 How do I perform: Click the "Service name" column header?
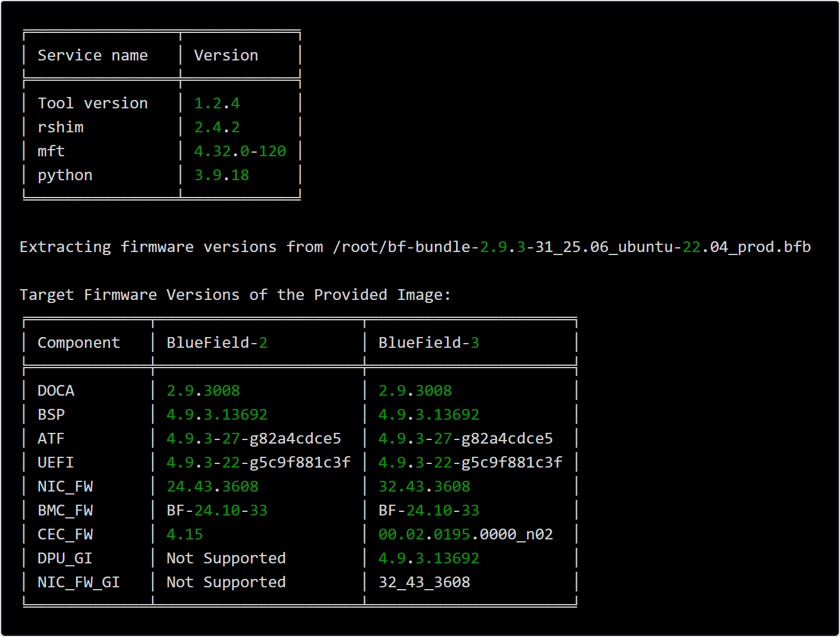92,56
